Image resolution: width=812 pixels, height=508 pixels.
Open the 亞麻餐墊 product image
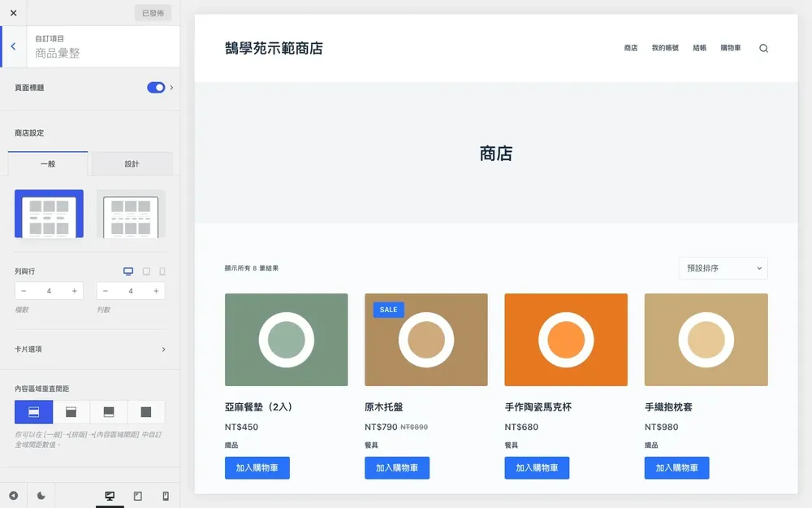pos(287,340)
